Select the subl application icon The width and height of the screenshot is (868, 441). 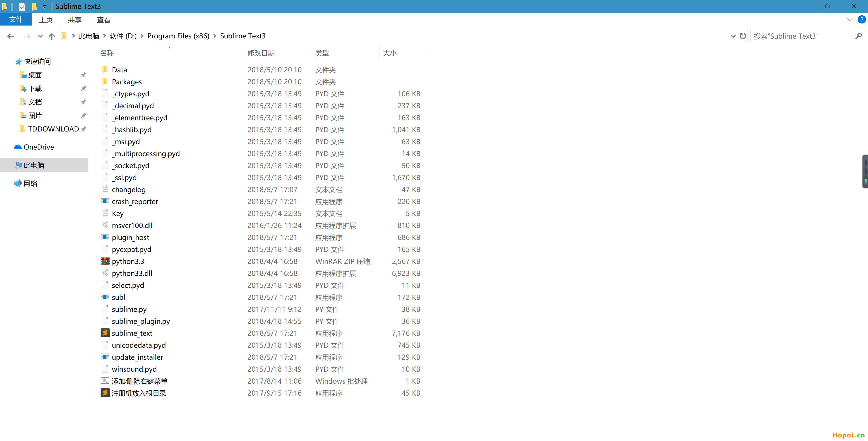(105, 297)
